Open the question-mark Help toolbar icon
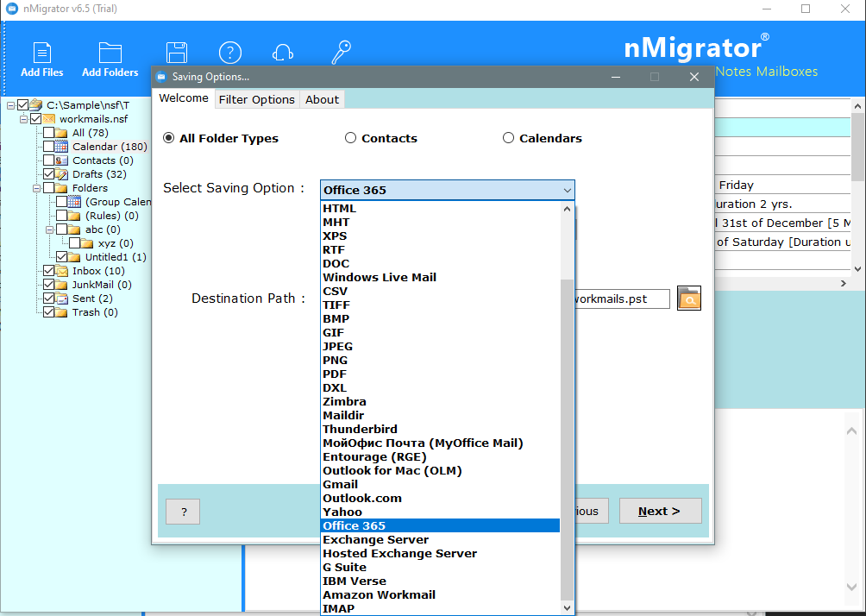This screenshot has width=866, height=616. pos(229,53)
